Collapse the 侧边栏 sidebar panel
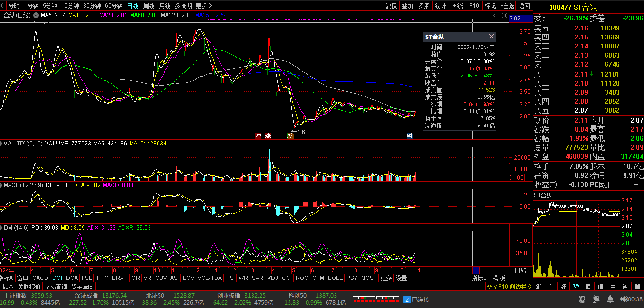The image size is (644, 308). click(521, 287)
